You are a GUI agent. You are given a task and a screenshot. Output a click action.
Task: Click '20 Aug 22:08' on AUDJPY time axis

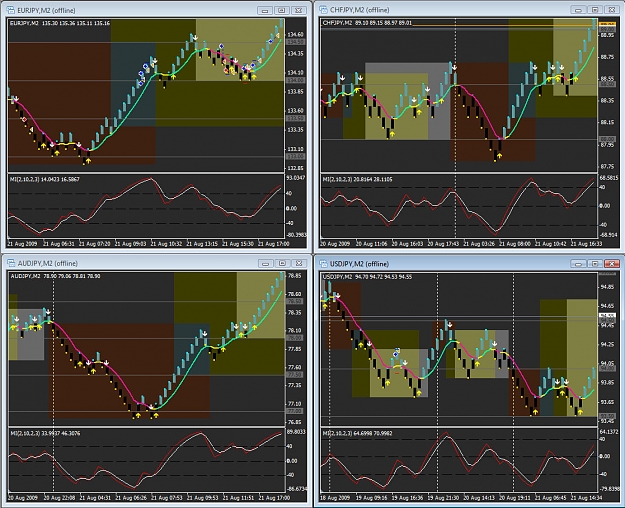[59, 497]
